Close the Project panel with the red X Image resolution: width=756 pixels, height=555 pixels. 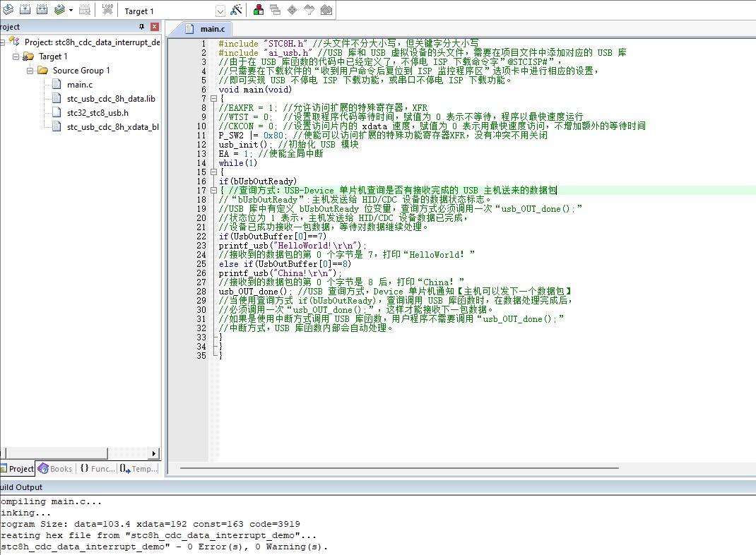pos(155,27)
